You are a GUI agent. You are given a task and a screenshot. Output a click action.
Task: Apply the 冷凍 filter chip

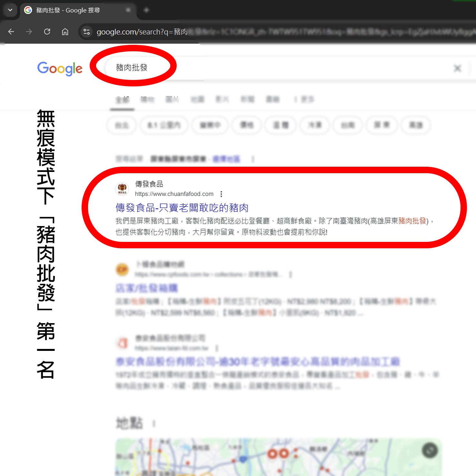tap(315, 125)
